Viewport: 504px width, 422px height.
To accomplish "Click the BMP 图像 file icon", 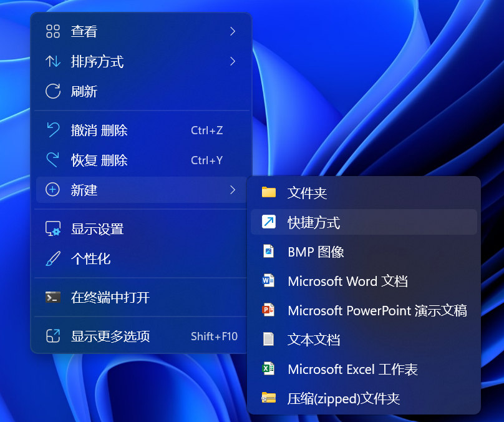I will pos(269,252).
